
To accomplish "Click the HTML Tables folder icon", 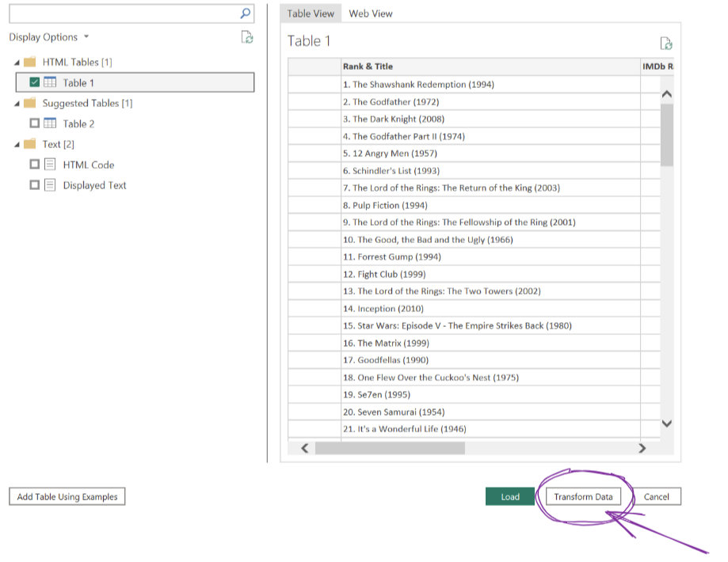I will (30, 62).
